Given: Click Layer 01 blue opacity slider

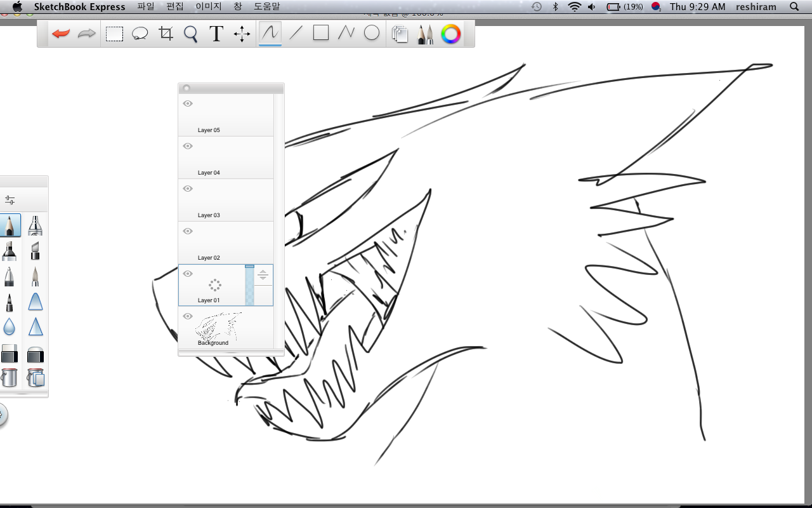Looking at the screenshot, I should tap(249, 285).
